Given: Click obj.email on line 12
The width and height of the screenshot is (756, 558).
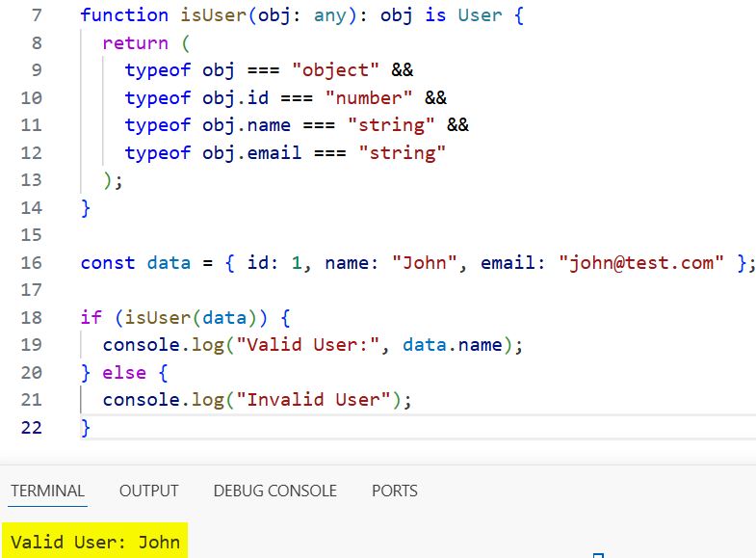Looking at the screenshot, I should point(252,153).
